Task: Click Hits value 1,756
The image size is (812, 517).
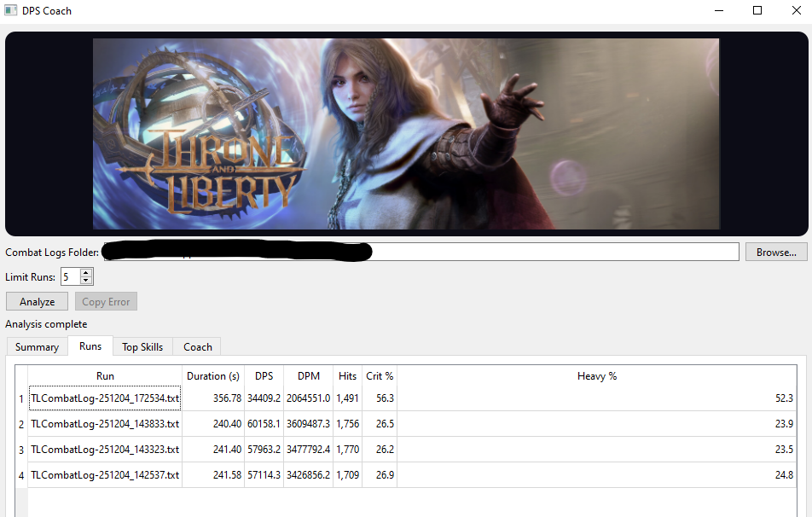Action: pyautogui.click(x=347, y=424)
